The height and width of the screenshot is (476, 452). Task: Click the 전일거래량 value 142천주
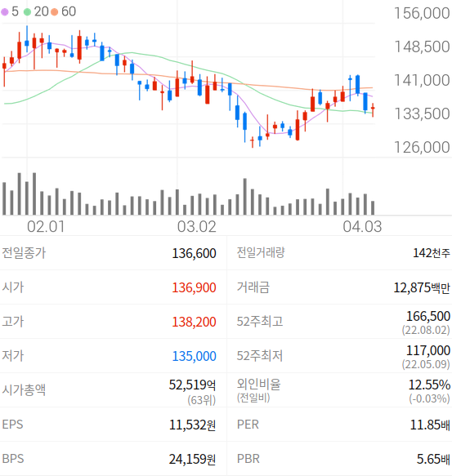click(432, 253)
